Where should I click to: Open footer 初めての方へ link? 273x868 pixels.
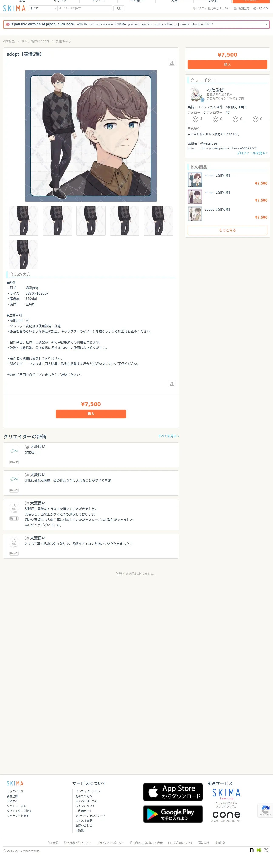tap(84, 796)
